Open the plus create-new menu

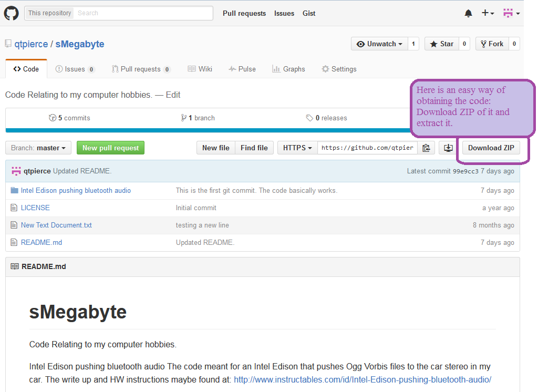pos(488,13)
